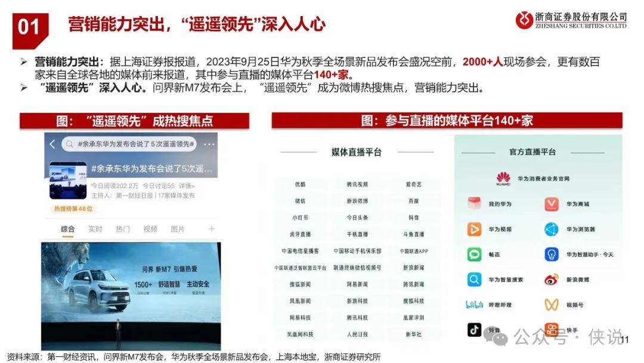Select the 实时 tab
The image size is (644, 363).
(95, 229)
